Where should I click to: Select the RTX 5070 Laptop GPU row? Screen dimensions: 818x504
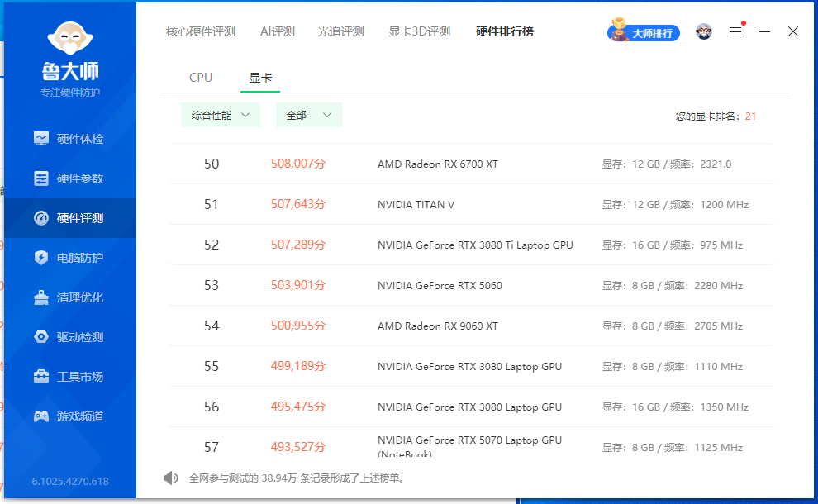[x=472, y=442]
